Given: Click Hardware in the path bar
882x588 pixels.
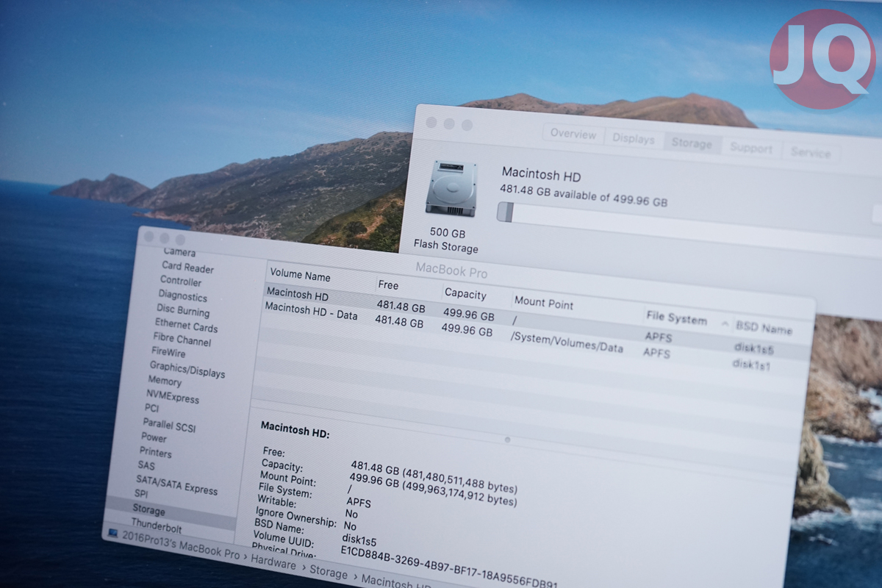Looking at the screenshot, I should (273, 562).
